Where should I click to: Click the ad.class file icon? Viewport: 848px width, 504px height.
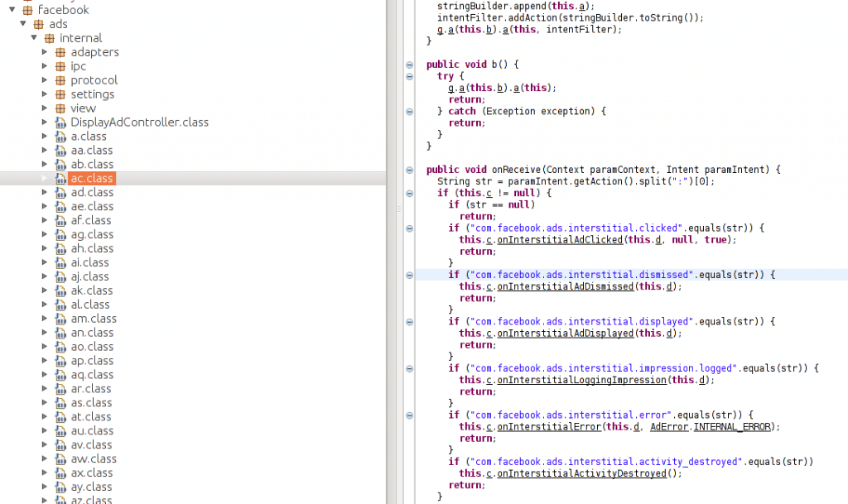[x=60, y=193]
